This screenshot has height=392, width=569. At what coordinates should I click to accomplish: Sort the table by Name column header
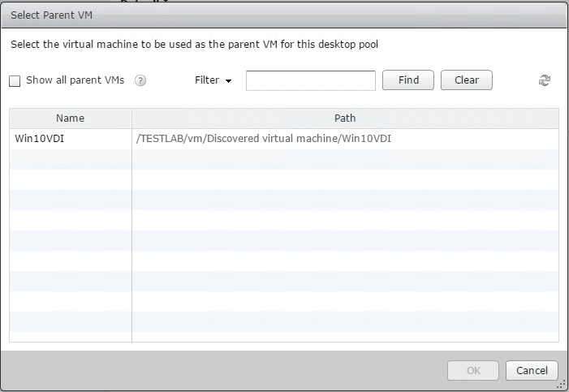pos(71,118)
